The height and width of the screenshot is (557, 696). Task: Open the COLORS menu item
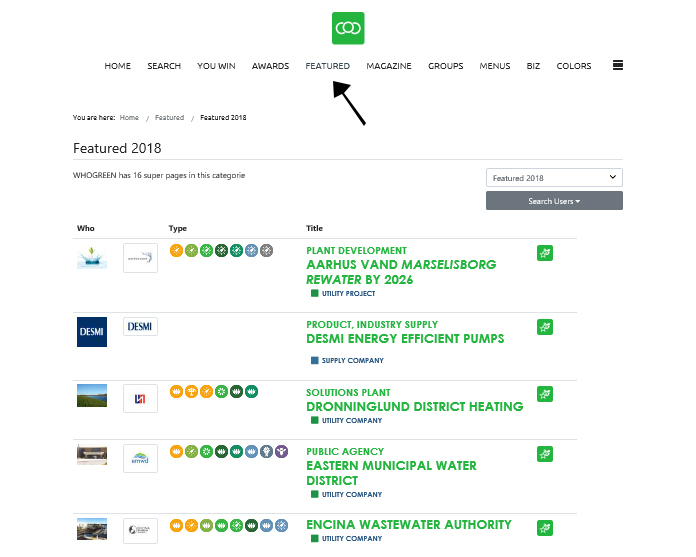click(574, 66)
